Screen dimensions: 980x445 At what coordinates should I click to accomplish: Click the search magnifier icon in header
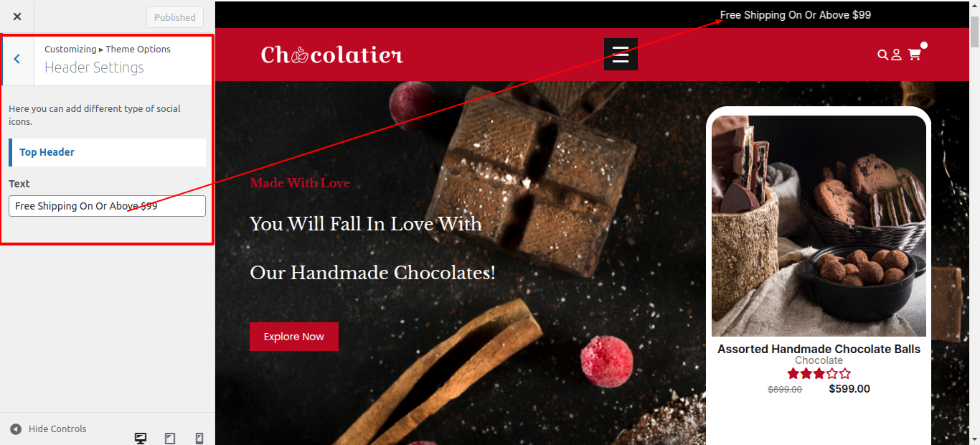883,55
